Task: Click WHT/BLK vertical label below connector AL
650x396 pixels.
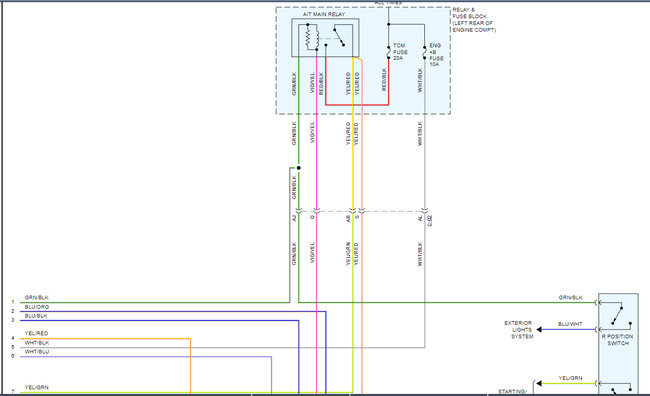Action: 420,254
